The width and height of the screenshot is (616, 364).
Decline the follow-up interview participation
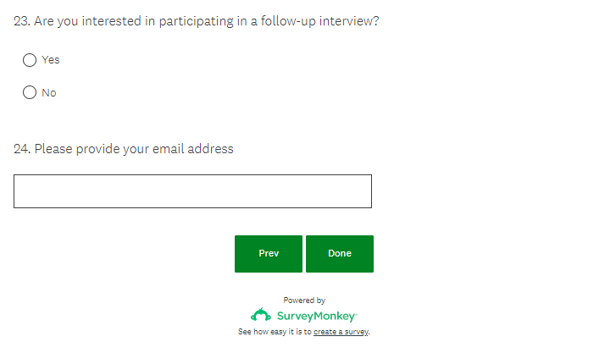point(30,93)
